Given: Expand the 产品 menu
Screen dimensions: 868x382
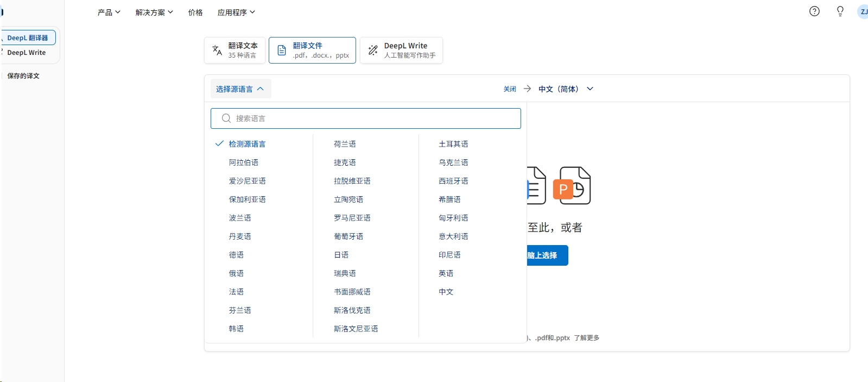Looking at the screenshot, I should [109, 12].
